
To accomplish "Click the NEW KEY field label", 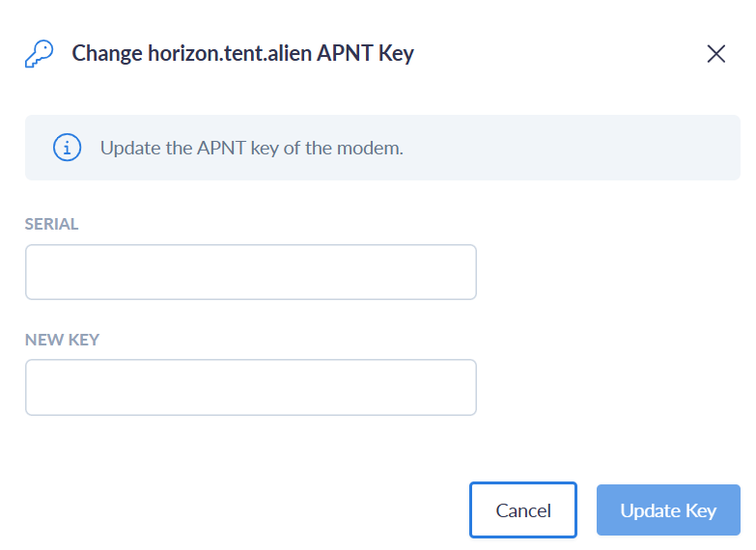I will click(x=62, y=340).
